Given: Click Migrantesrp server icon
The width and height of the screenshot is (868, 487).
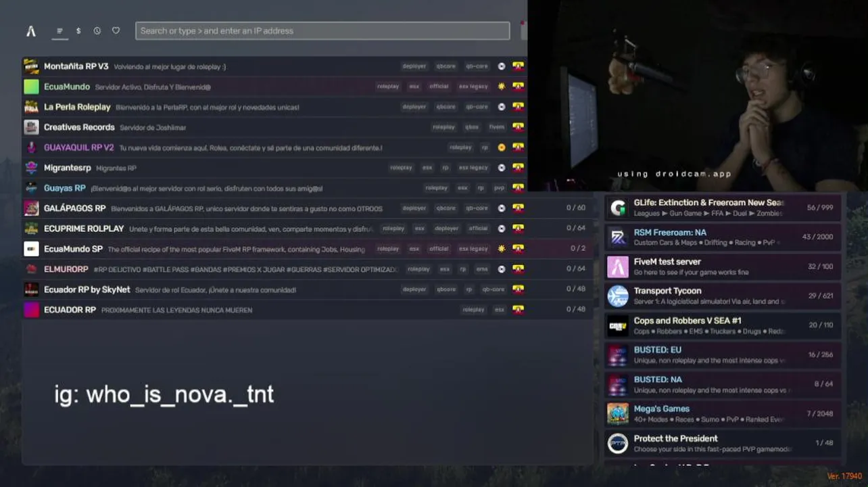Looking at the screenshot, I should [31, 168].
